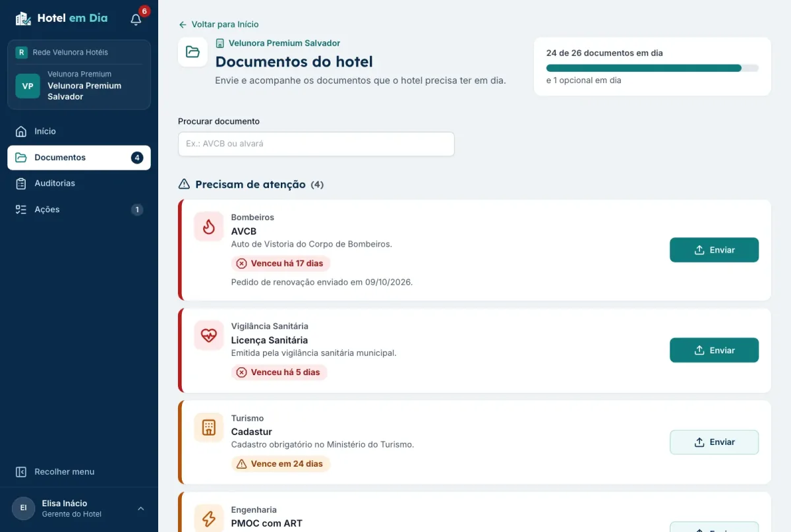Open the notifications bell
The height and width of the screenshot is (532, 791).
tap(136, 19)
